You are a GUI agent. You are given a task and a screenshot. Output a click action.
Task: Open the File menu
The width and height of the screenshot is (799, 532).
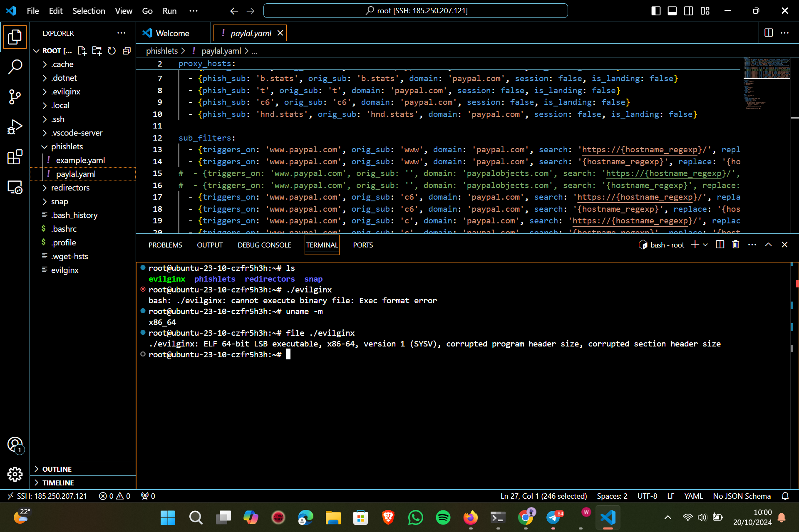33,11
